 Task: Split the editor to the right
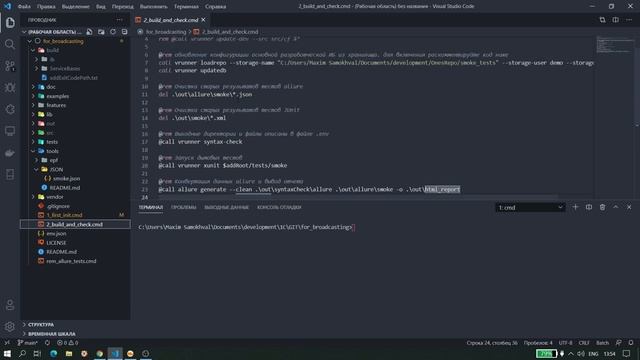tap(616, 20)
